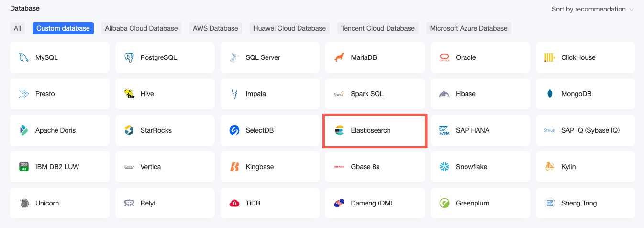This screenshot has width=644, height=228.
Task: Click the Hbase orca icon
Action: click(x=444, y=94)
